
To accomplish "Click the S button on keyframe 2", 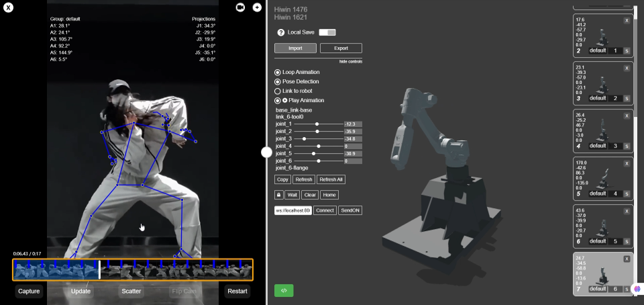I will tap(627, 50).
